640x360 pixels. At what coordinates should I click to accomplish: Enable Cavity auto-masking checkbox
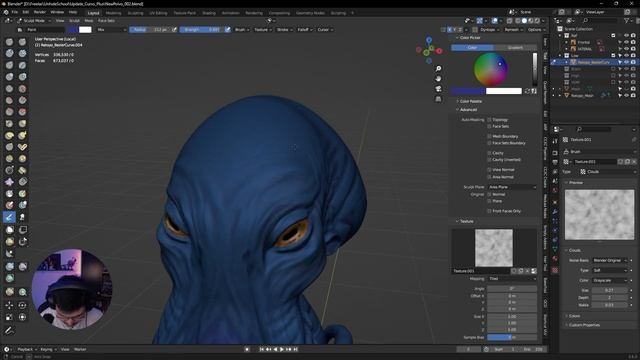pyautogui.click(x=489, y=153)
